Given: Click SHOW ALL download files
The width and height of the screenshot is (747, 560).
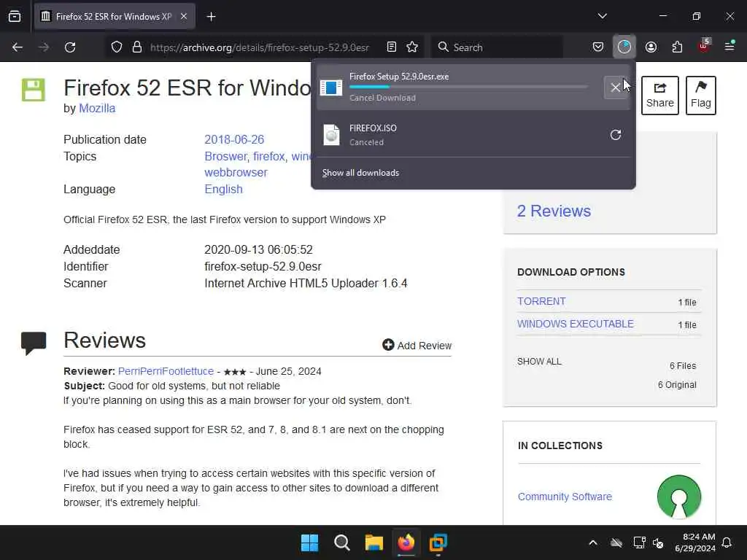Looking at the screenshot, I should point(539,362).
